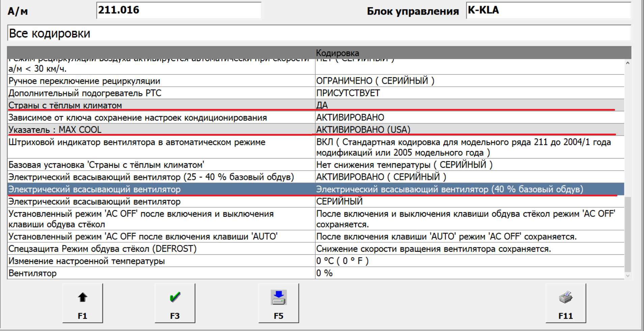Click the scrollbar up arrow
Viewport: 644px width, 331px height.
click(628, 63)
